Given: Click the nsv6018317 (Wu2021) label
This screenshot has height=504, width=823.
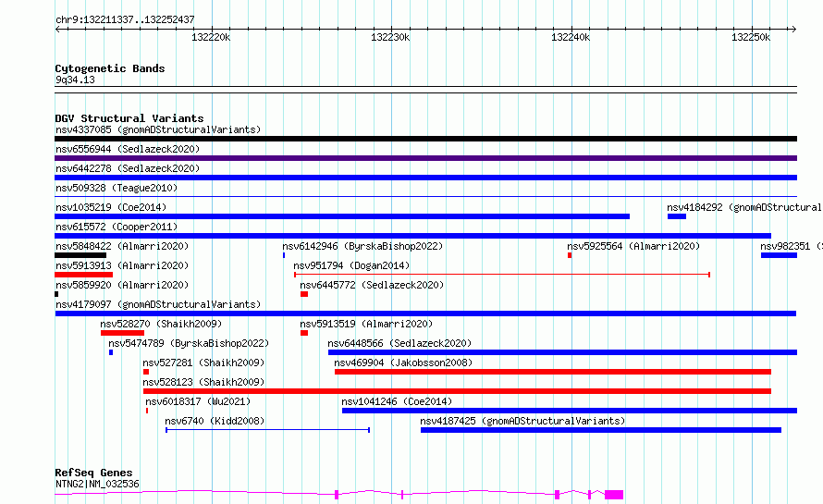Looking at the screenshot, I should pyautogui.click(x=198, y=401).
